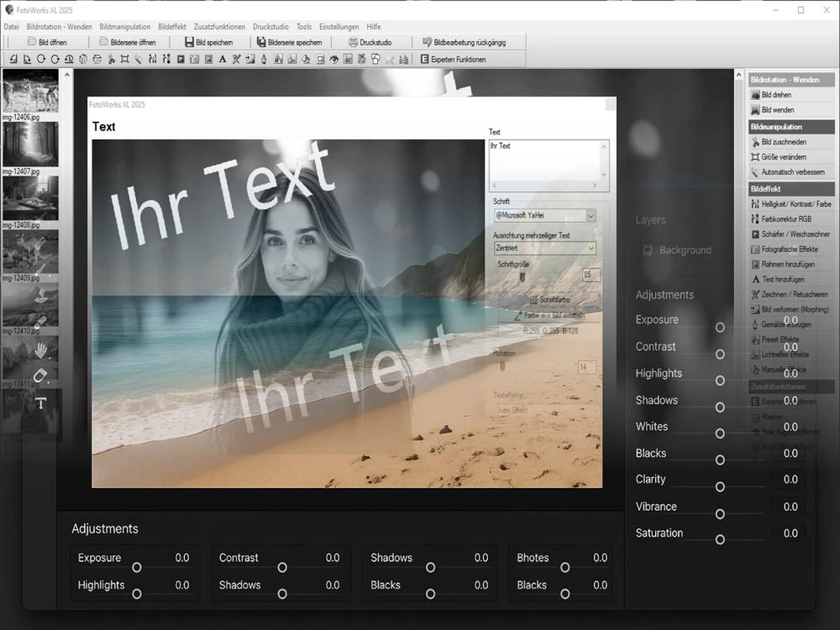
Task: Close the FotoWorks XL 2025 Text dialog
Action: pos(610,105)
